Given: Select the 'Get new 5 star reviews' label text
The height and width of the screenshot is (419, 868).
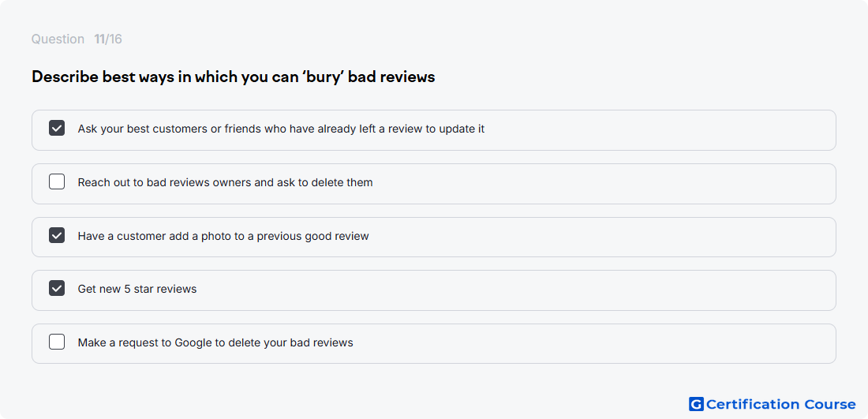Looking at the screenshot, I should pos(137,289).
